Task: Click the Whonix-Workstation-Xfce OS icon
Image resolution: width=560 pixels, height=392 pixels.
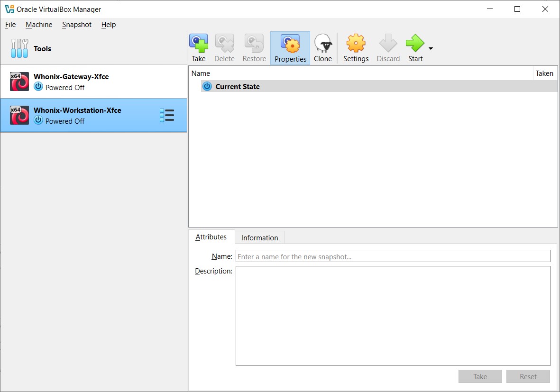Action: (x=19, y=115)
